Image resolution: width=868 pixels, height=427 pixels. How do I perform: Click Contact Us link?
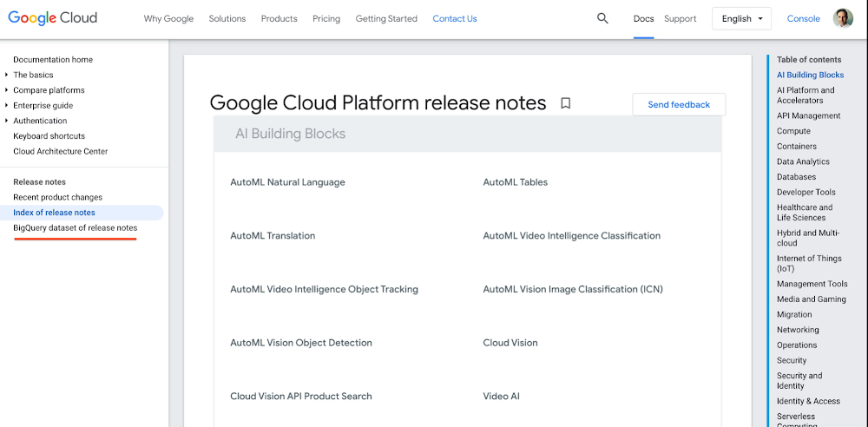coord(455,19)
